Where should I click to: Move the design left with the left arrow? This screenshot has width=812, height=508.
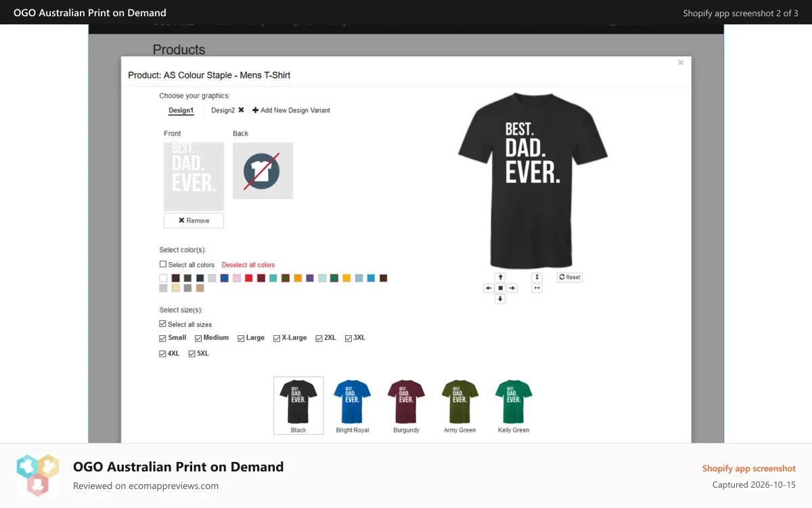489,288
